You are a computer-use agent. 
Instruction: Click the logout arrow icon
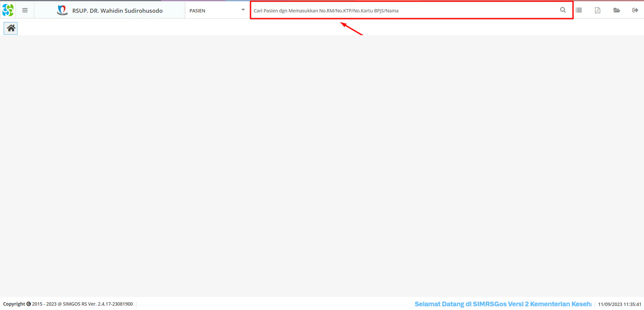(x=635, y=10)
